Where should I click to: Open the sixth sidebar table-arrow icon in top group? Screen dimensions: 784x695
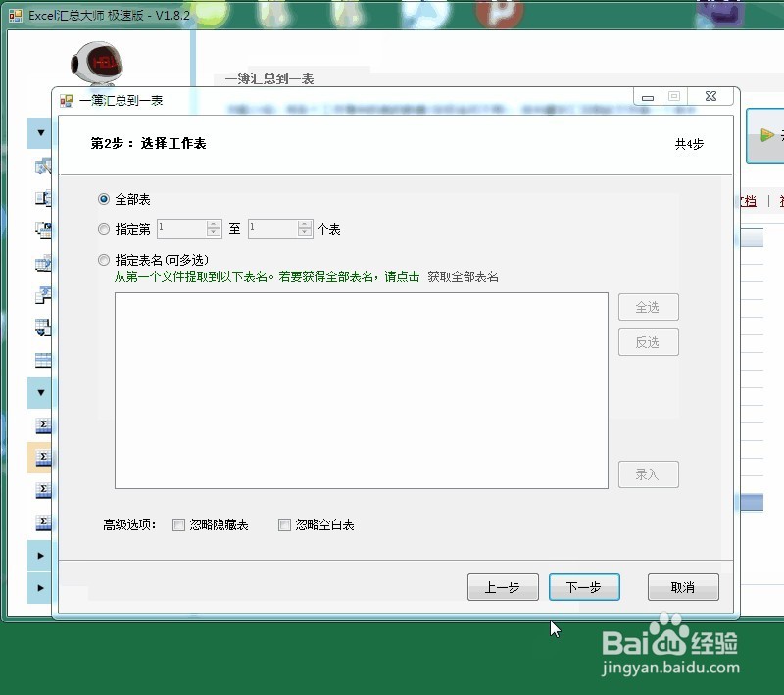click(x=43, y=327)
